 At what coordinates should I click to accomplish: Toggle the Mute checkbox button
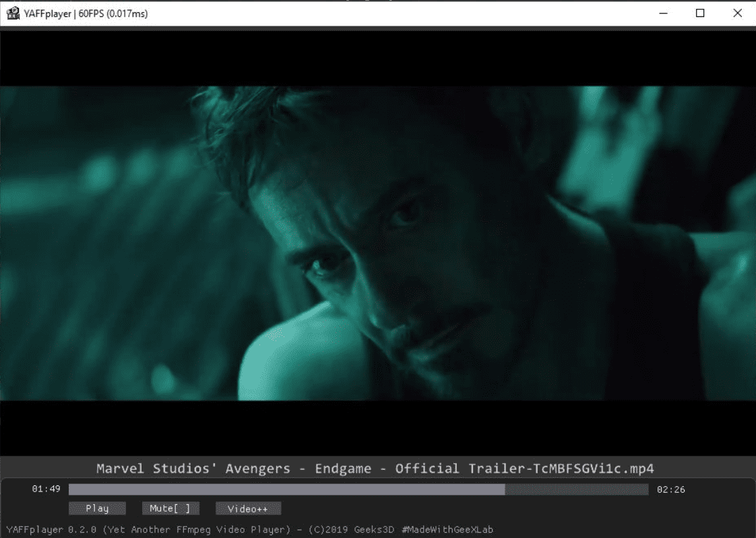(170, 508)
